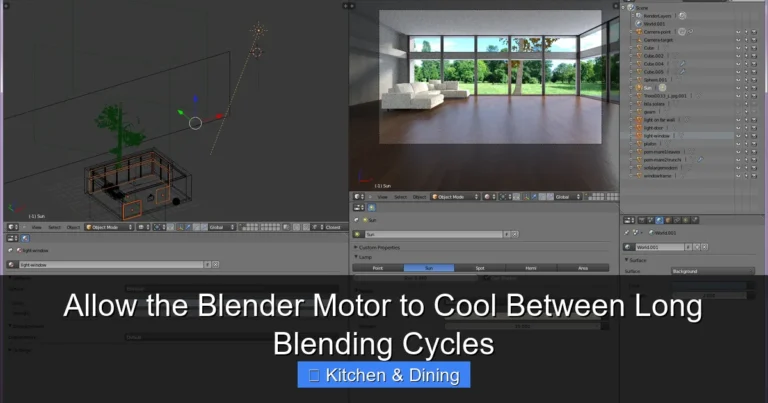
Task: Set lamp type to Area
Action: point(583,268)
